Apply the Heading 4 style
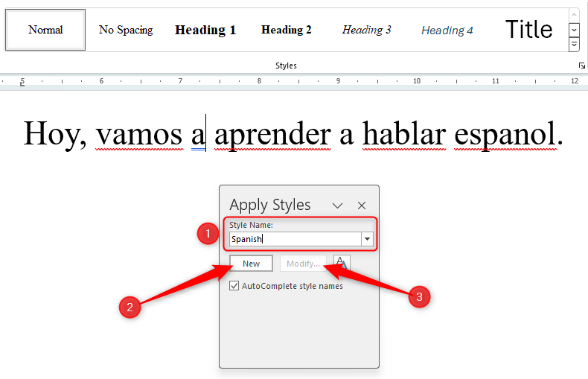The image size is (588, 379). pyautogui.click(x=447, y=30)
